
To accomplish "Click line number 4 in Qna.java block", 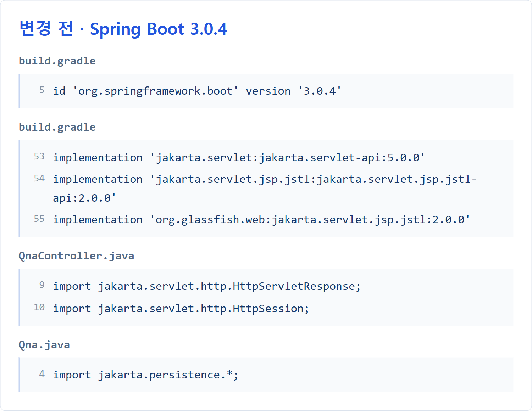I will 42,374.
